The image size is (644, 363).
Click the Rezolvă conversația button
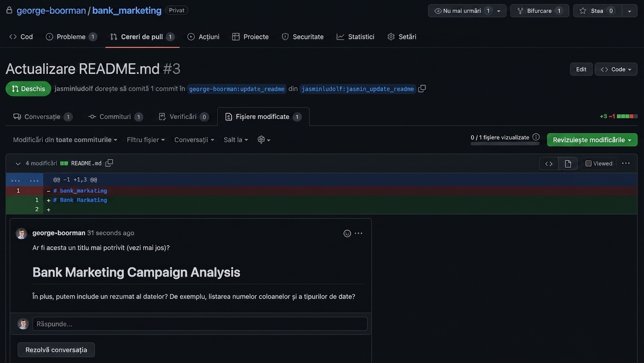pos(56,350)
